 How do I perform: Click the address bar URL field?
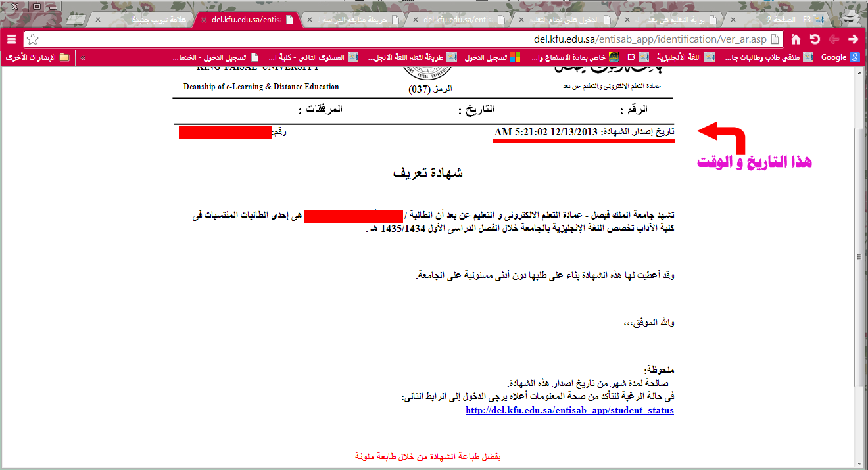click(404, 39)
